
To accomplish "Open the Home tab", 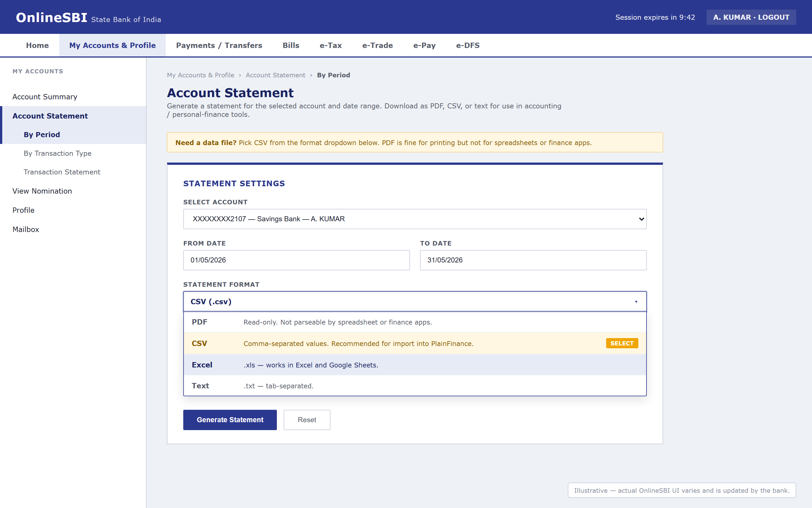I will pyautogui.click(x=37, y=45).
